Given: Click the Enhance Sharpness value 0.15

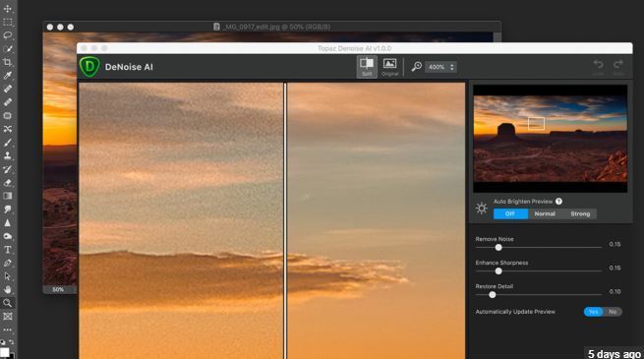Looking at the screenshot, I should [x=615, y=268].
